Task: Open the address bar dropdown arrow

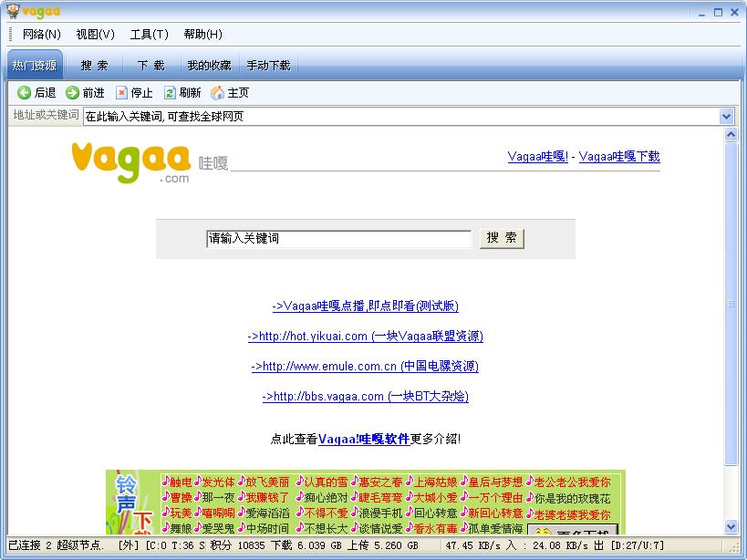Action: click(727, 116)
